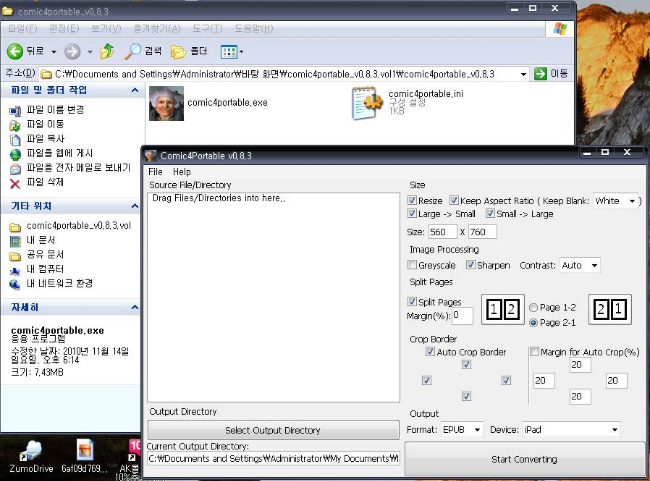Viewport: 650px width, 481px height.
Task: Select the Page 2-1 radio button
Action: (534, 322)
